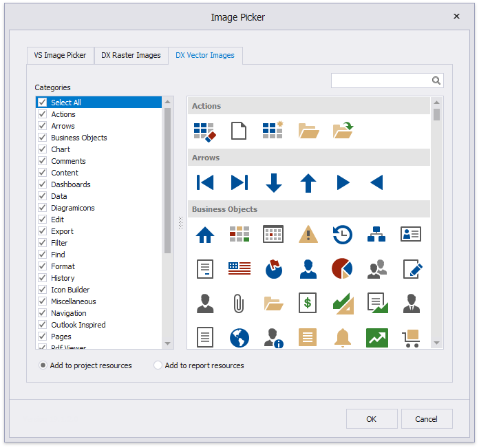Viewport: 479px width, 448px height.
Task: Click image gallery scroll down arrow
Action: [x=436, y=343]
